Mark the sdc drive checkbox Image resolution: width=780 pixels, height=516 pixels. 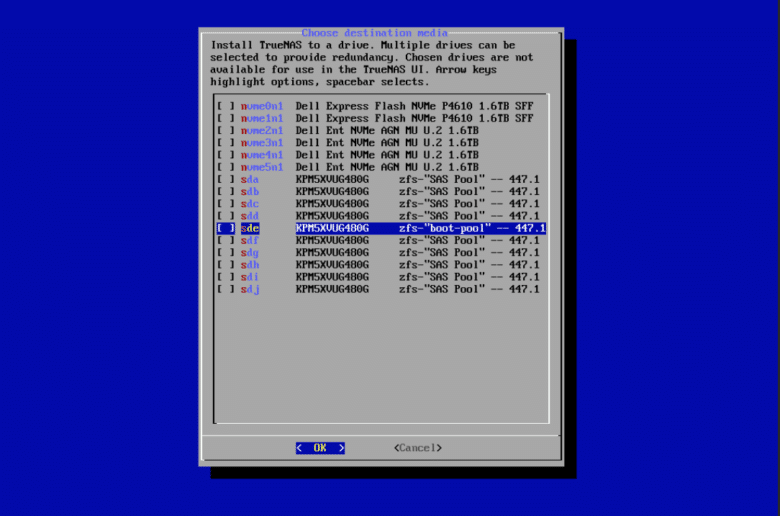coord(225,204)
